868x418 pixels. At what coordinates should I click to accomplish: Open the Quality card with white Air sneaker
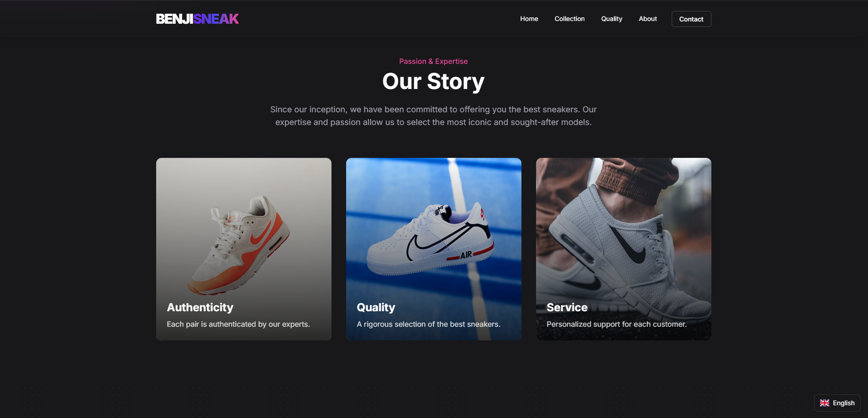click(x=434, y=249)
